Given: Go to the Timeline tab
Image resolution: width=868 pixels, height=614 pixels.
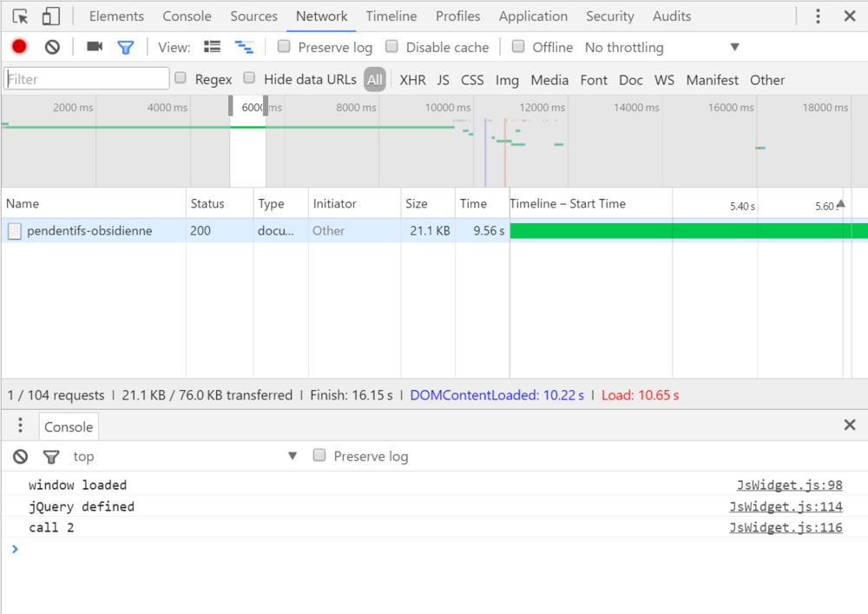Looking at the screenshot, I should (x=391, y=17).
